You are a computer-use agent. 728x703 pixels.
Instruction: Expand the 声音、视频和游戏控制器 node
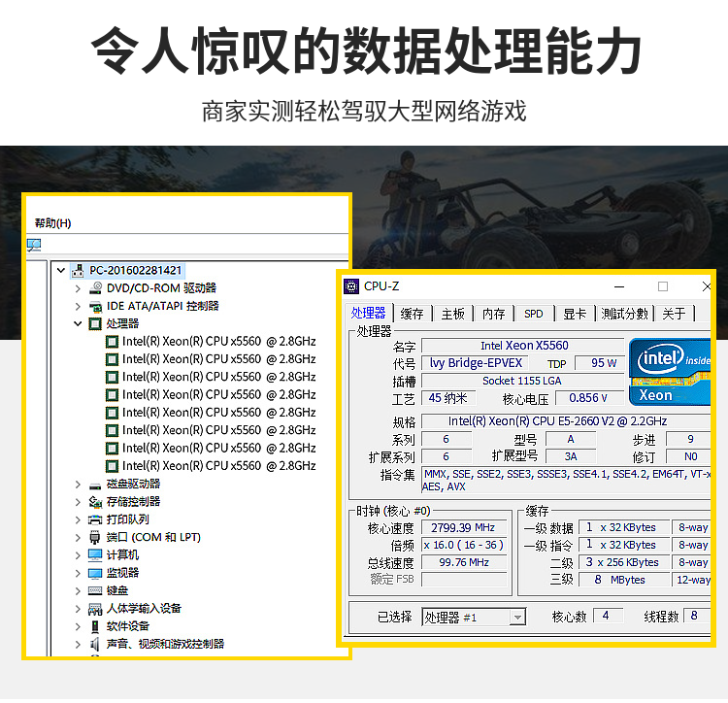pyautogui.click(x=78, y=644)
